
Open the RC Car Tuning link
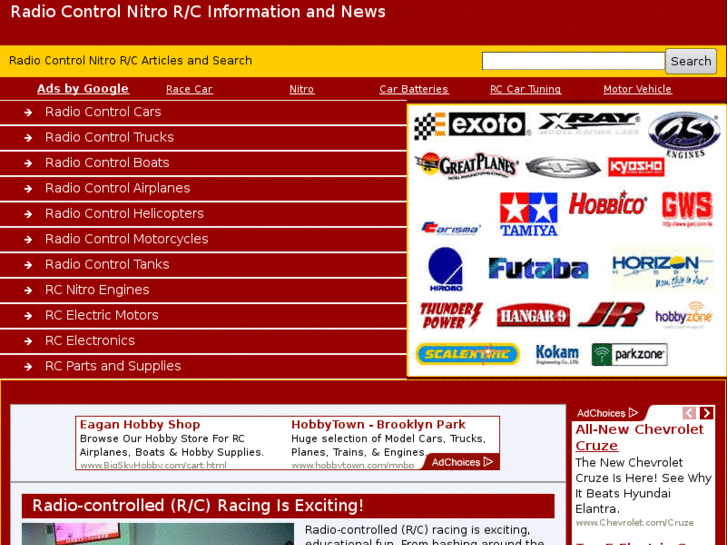point(525,89)
